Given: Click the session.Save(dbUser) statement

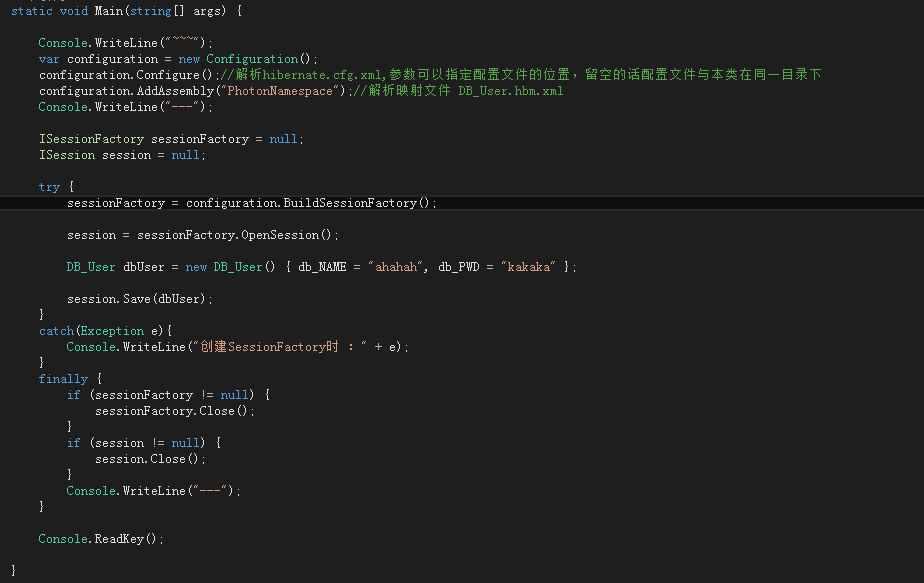Looking at the screenshot, I should (x=140, y=299).
